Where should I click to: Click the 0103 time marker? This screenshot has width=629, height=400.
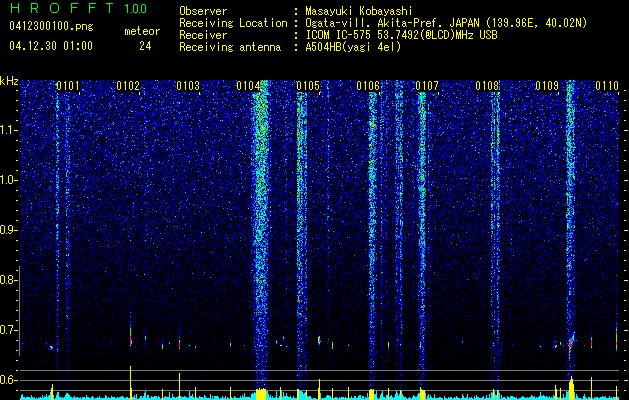tap(188, 86)
